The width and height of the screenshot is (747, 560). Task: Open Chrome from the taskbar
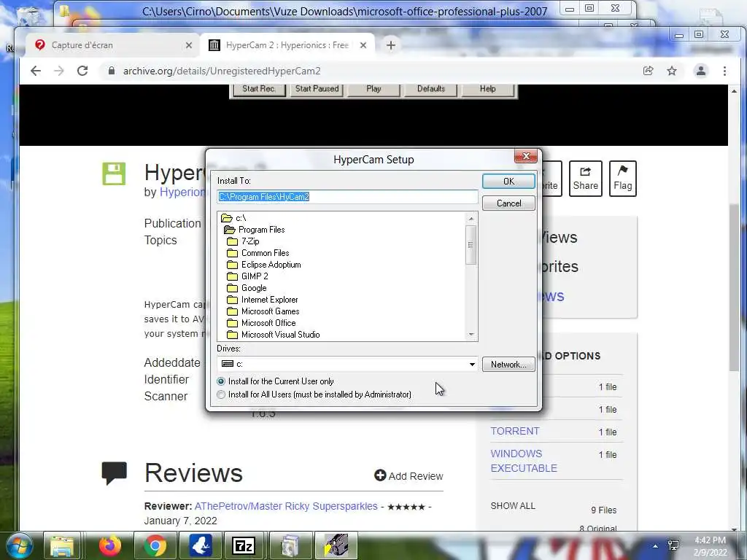[x=155, y=545]
